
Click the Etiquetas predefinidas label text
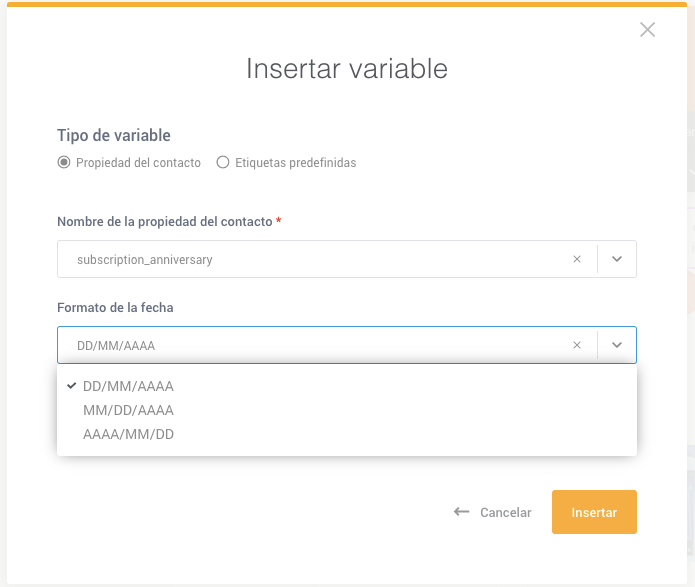296,163
